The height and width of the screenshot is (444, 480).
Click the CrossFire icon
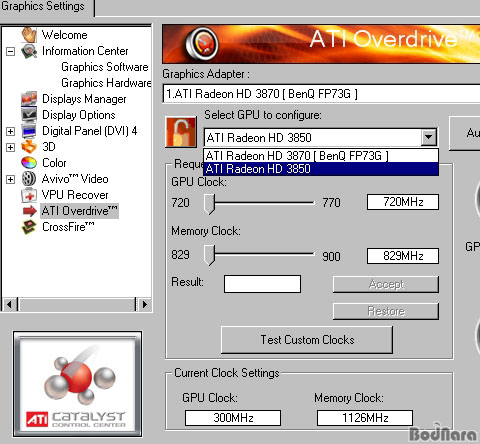click(29, 227)
